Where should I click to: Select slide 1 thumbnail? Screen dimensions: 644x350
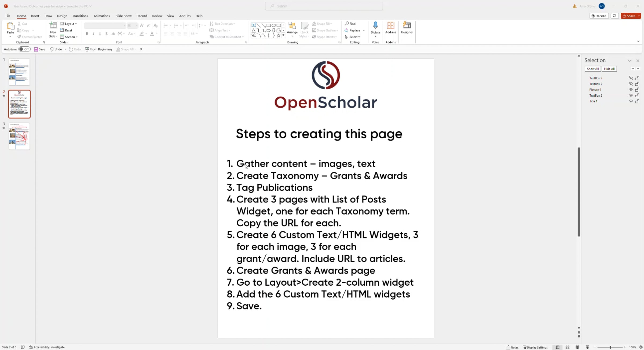click(19, 72)
